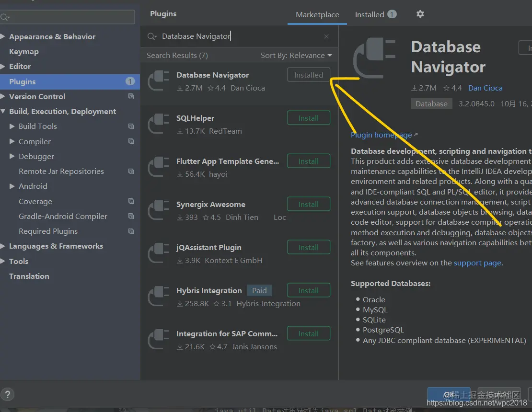Click the large Database Navigator details icon

[x=374, y=58]
